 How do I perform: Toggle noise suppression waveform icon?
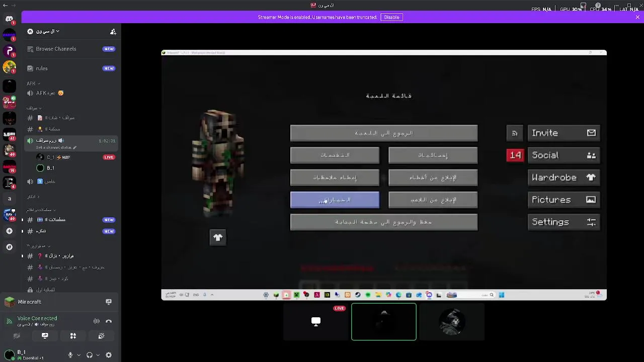[96, 321]
